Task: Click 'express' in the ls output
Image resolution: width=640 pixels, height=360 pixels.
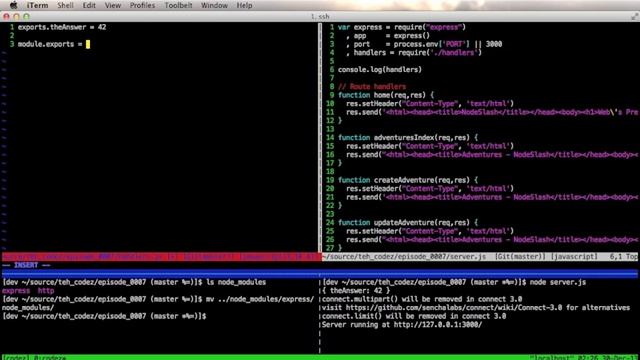Action: [x=16, y=291]
